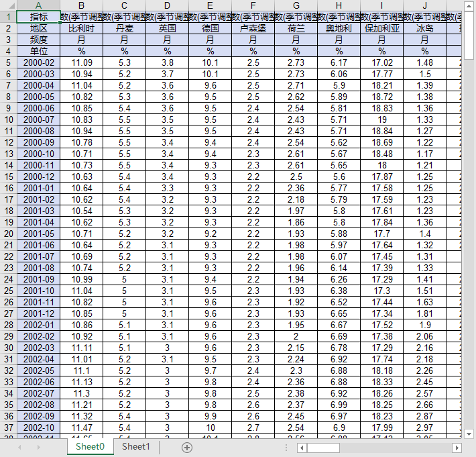The image size is (476, 457).
Task: Click the horizontal scrollbar right arrow
Action: pos(457,448)
